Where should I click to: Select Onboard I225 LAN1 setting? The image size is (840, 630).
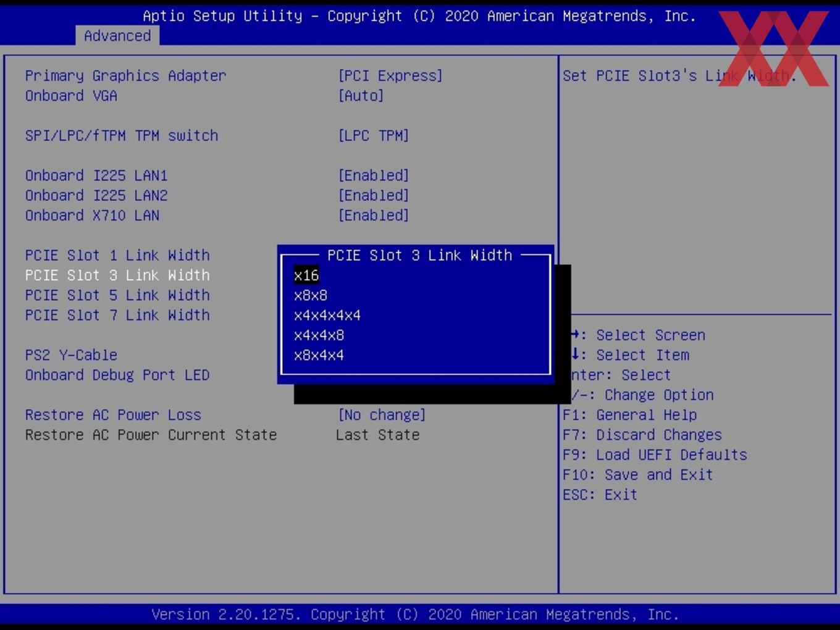click(x=96, y=175)
